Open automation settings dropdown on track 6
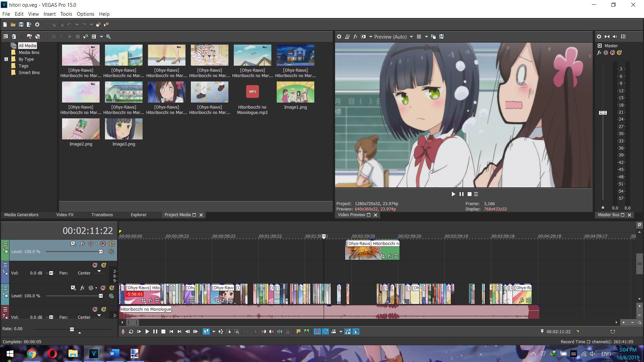 pyautogui.click(x=96, y=288)
